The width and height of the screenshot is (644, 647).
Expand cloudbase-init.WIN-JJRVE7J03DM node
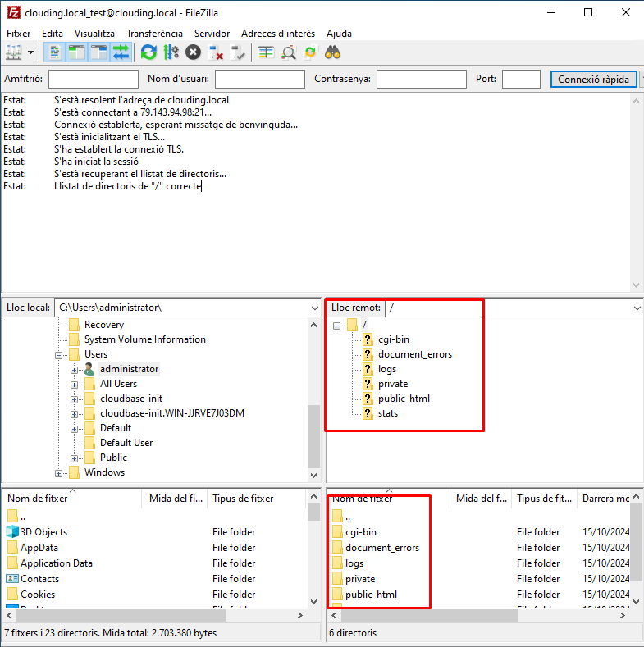point(74,414)
